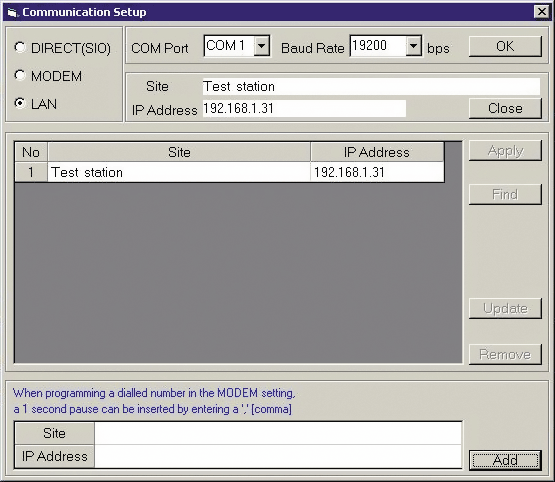Click the top Site text field
555x482 pixels.
371,86
